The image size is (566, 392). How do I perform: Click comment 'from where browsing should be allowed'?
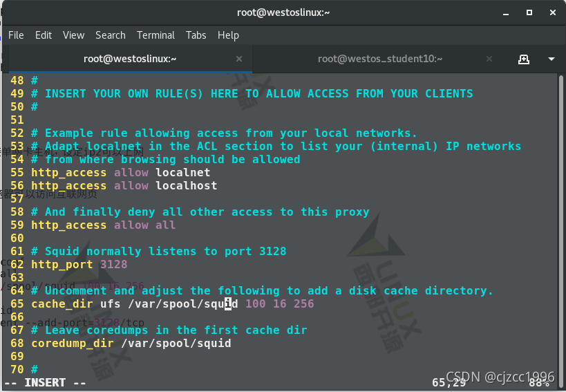(166, 159)
